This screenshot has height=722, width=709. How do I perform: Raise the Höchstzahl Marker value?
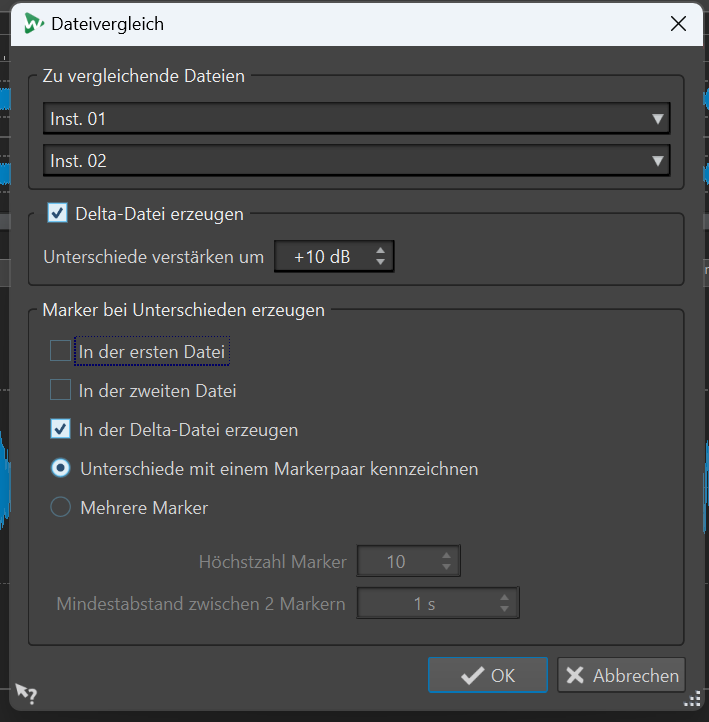coord(447,556)
